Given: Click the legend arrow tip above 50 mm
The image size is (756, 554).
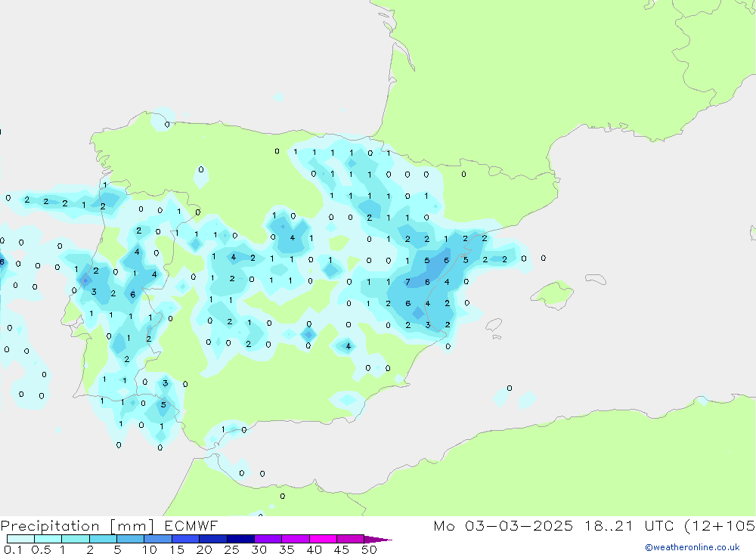Looking at the screenshot, I should [379, 540].
